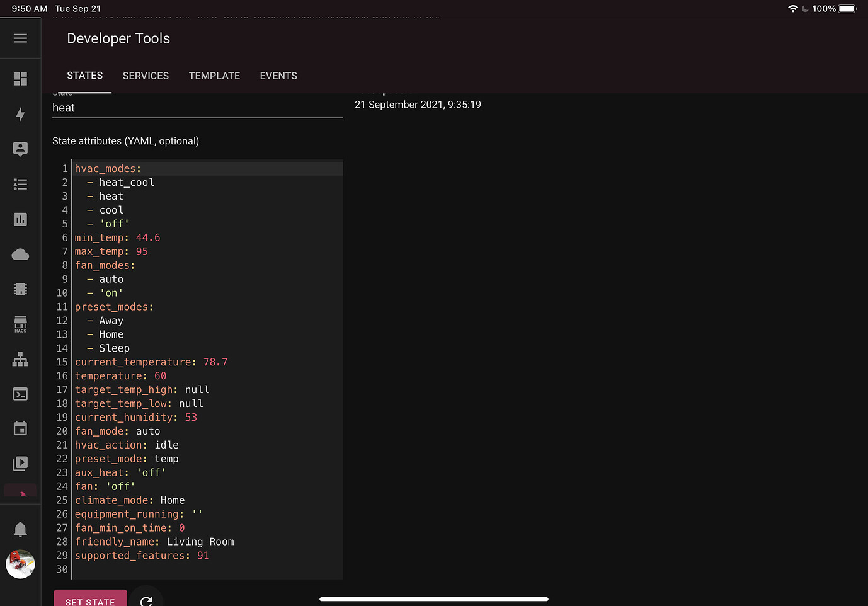The height and width of the screenshot is (606, 868).
Task: Click the 'temperature: 60' line
Action: 121,377
